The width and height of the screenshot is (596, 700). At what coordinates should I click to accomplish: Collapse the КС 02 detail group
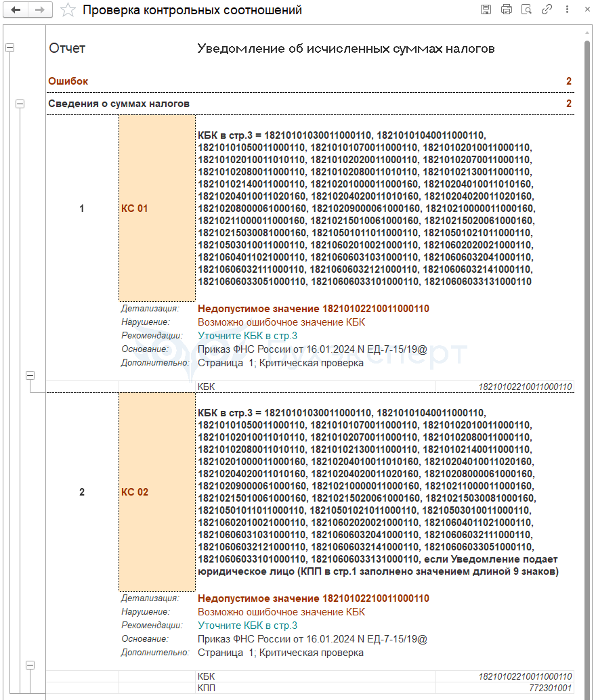tap(30, 665)
